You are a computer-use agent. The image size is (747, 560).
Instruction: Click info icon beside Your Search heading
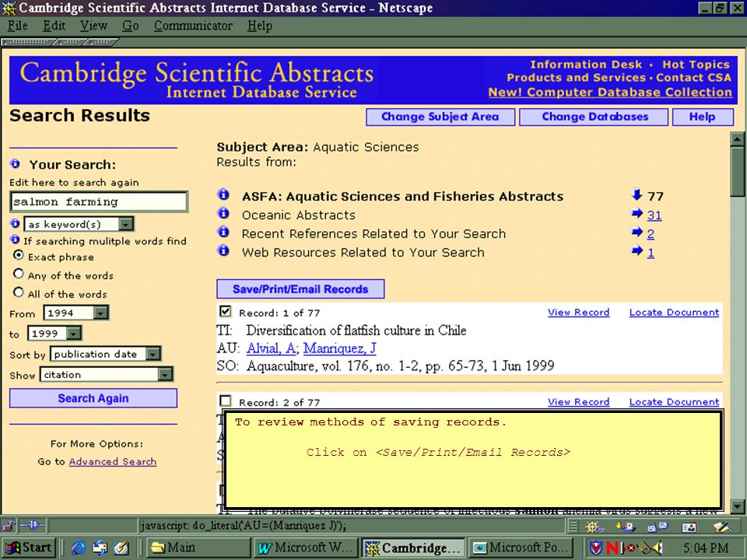16,164
